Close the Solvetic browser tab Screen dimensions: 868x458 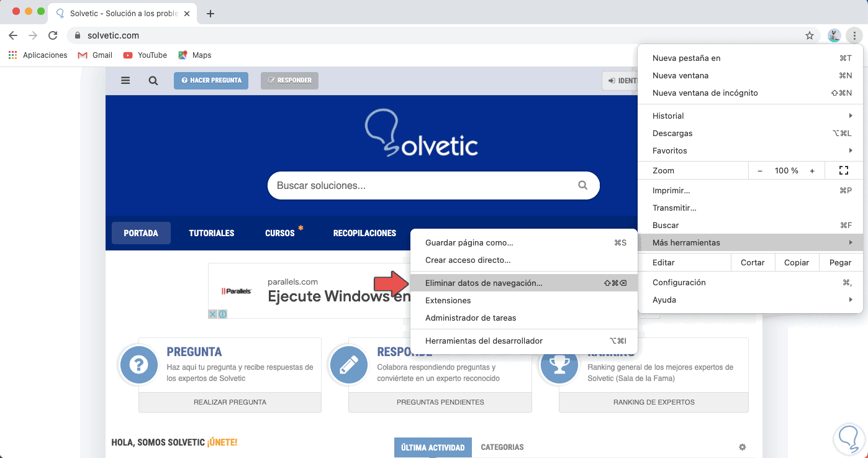pos(187,14)
